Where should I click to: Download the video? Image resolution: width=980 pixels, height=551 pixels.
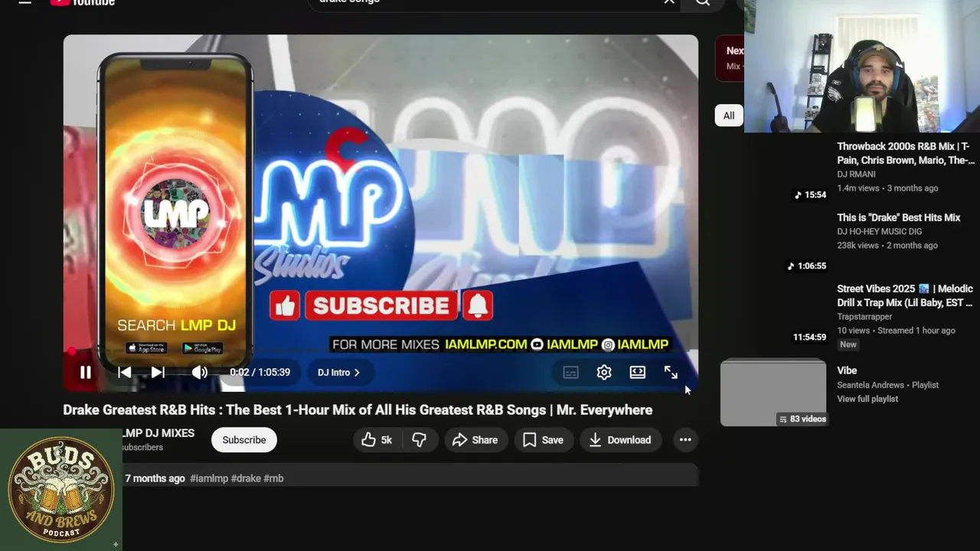(620, 440)
